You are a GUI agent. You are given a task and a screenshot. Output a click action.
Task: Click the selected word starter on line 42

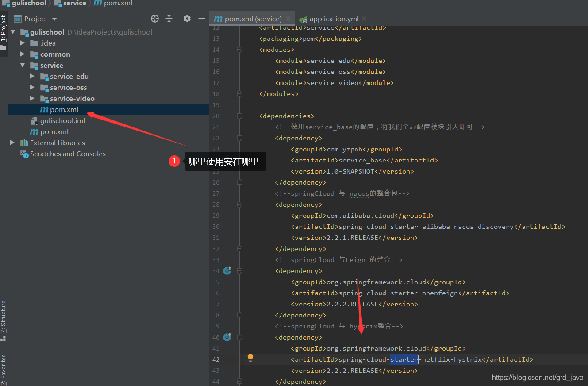[x=404, y=359]
